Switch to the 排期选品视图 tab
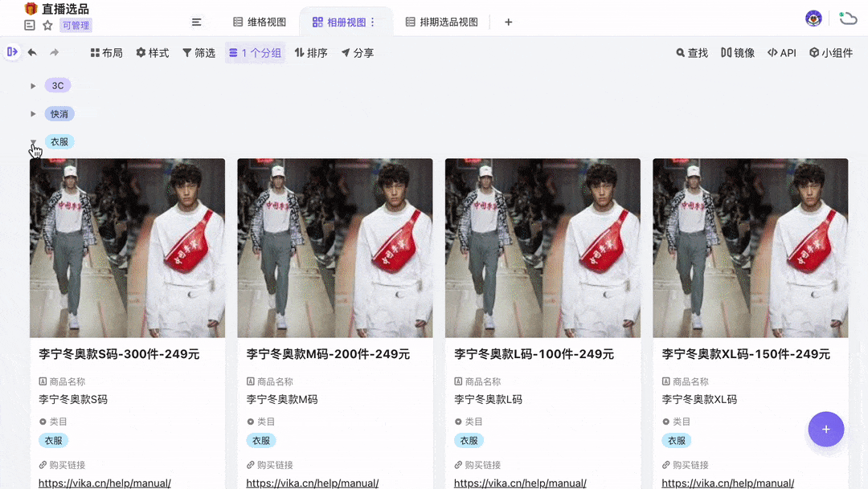 tap(440, 21)
